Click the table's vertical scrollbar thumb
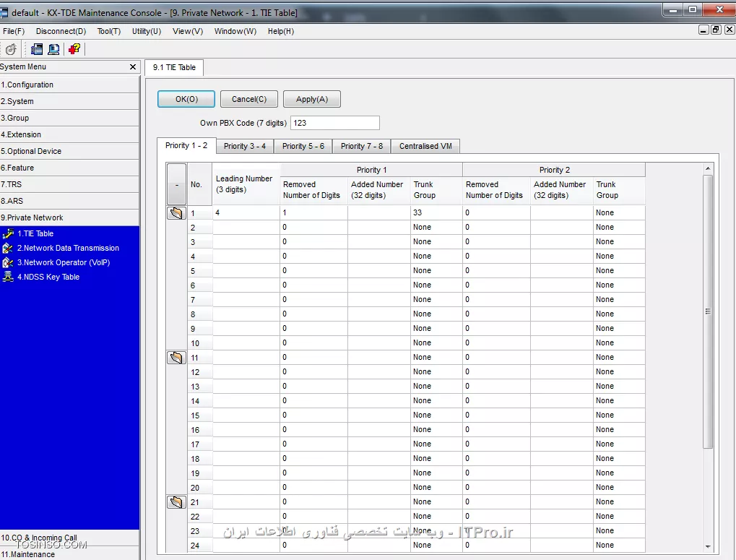Screen dimensions: 736x560 (x=708, y=311)
